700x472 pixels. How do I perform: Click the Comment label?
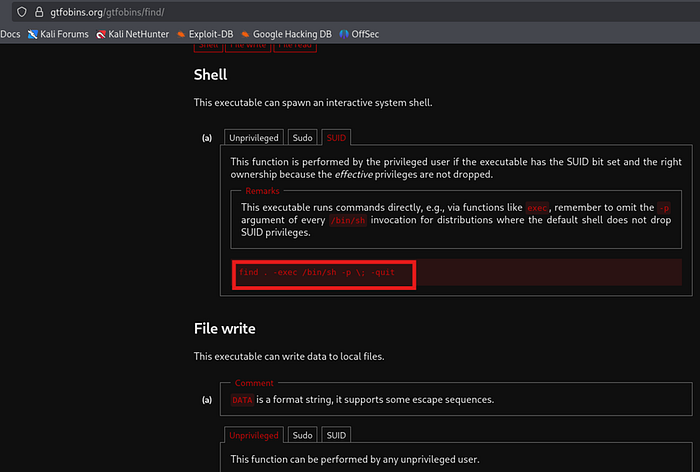(x=254, y=383)
